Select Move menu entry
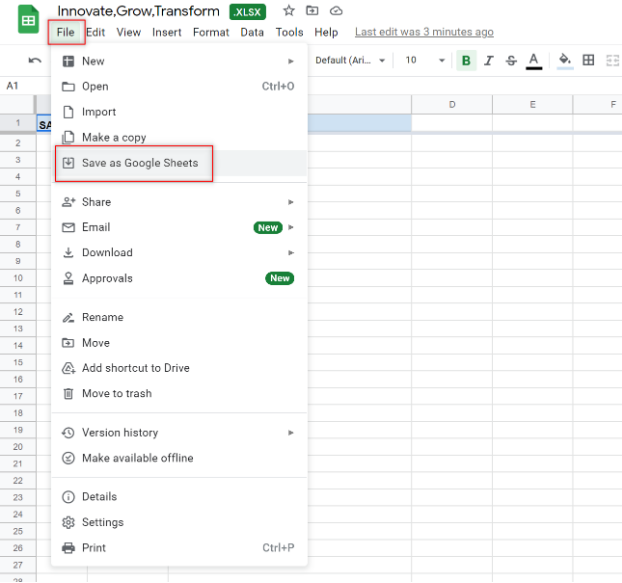The image size is (622, 583). (x=179, y=343)
